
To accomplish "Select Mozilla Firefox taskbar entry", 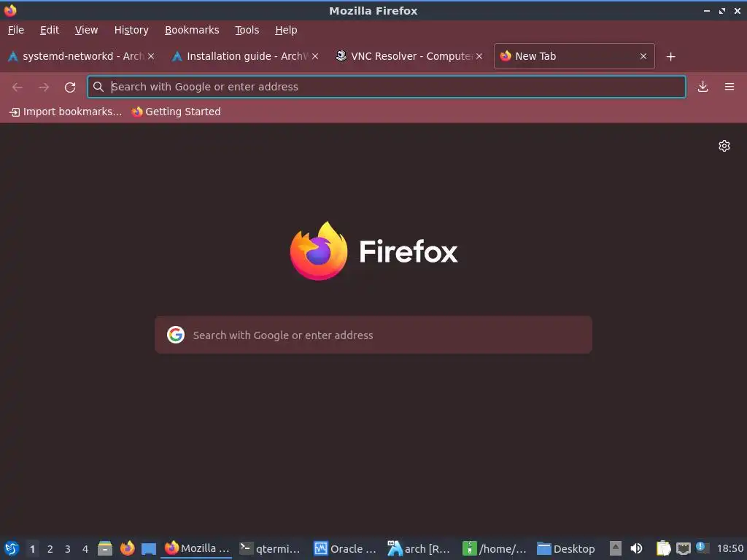I will point(196,548).
